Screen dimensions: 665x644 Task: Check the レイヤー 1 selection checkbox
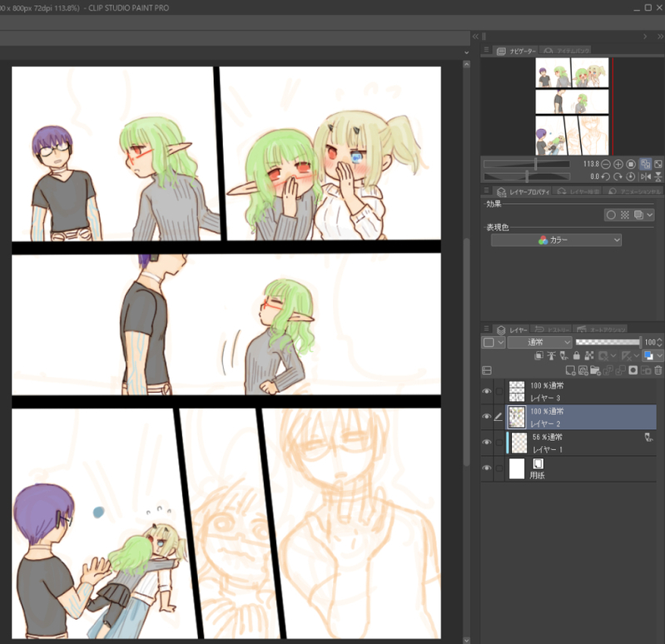pos(499,442)
